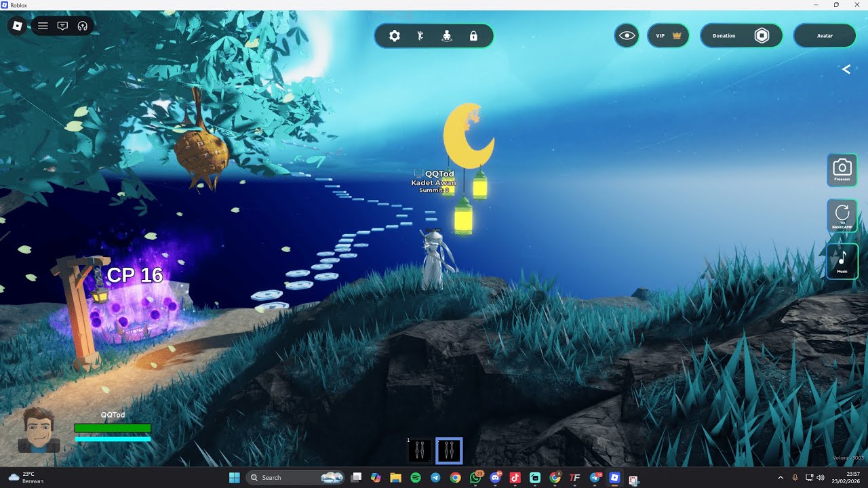Open the hamburger list menu

(x=43, y=26)
